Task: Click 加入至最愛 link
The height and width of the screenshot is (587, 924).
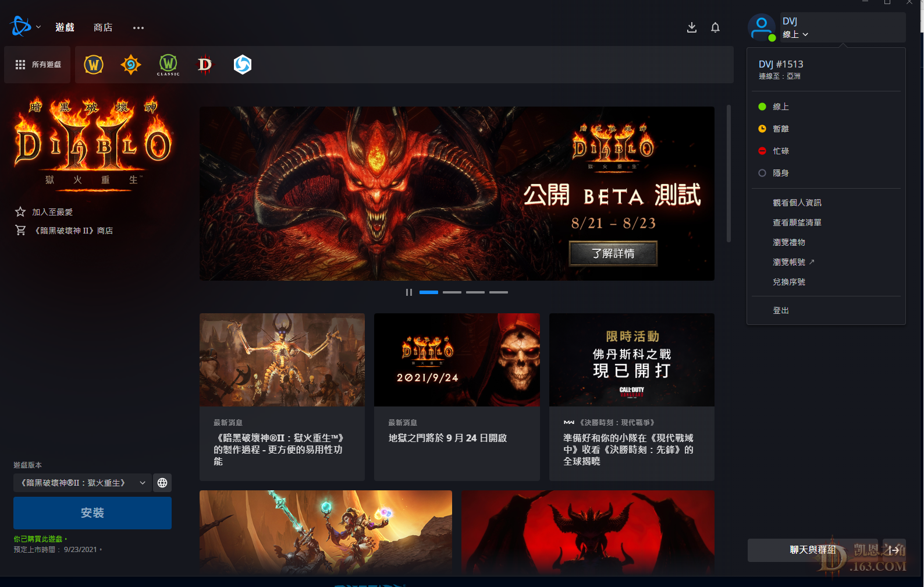Action: 52,212
